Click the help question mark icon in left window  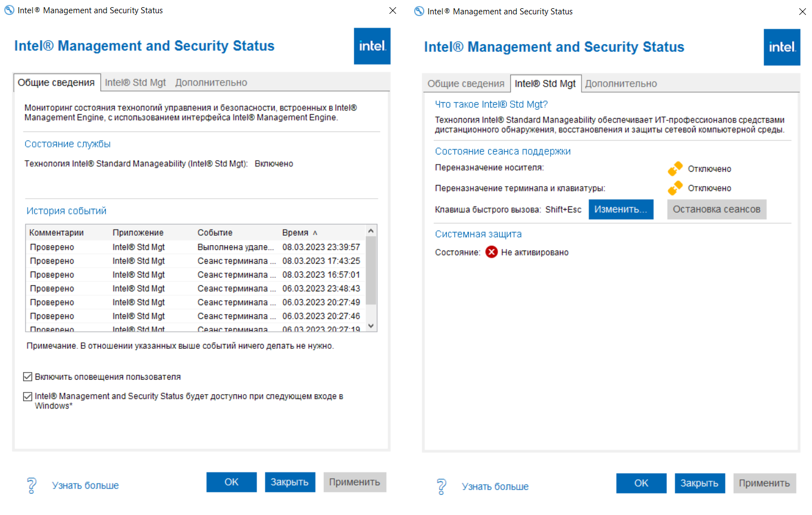[x=31, y=485]
